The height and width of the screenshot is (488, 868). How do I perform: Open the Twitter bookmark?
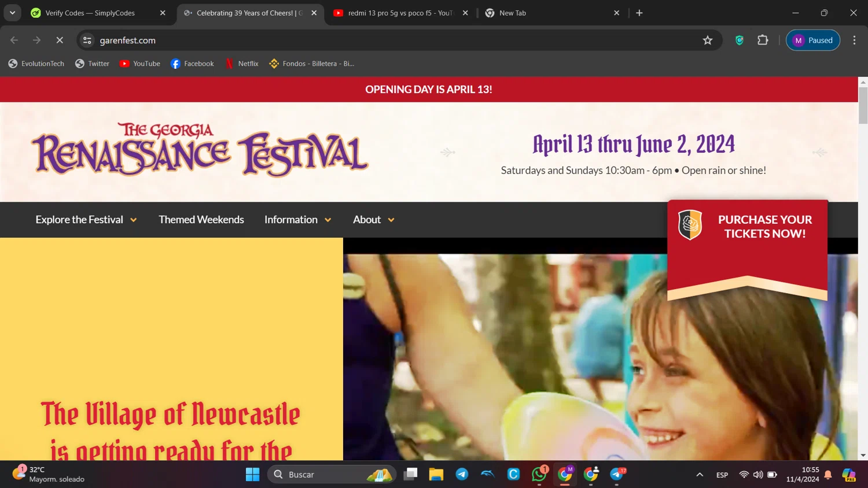92,64
